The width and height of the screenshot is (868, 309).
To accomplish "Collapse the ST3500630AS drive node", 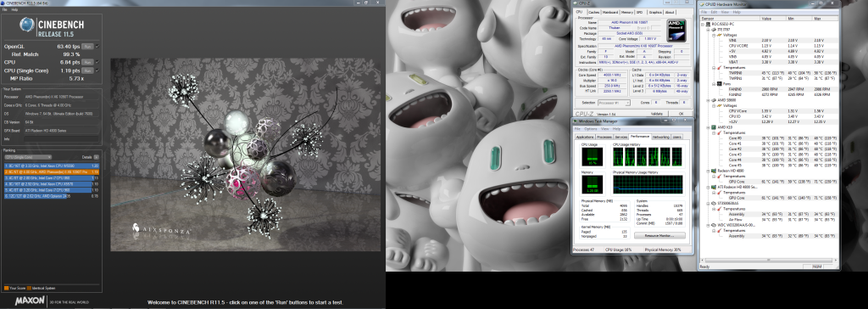I will click(708, 203).
